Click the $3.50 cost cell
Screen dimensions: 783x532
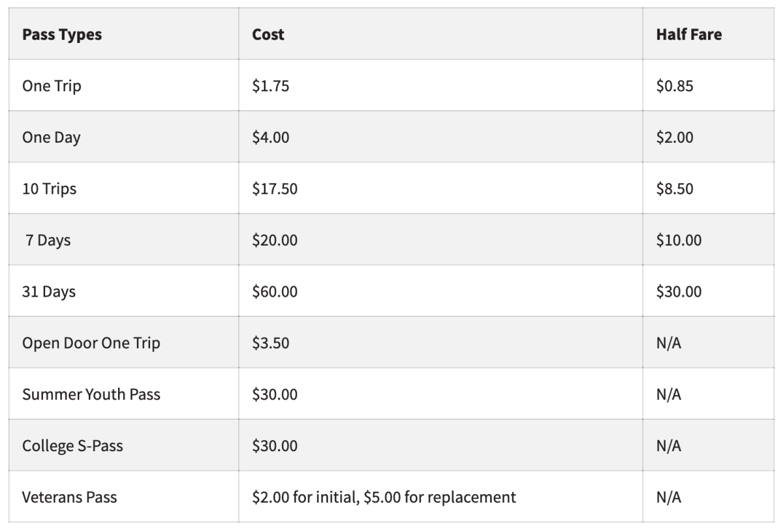point(270,343)
